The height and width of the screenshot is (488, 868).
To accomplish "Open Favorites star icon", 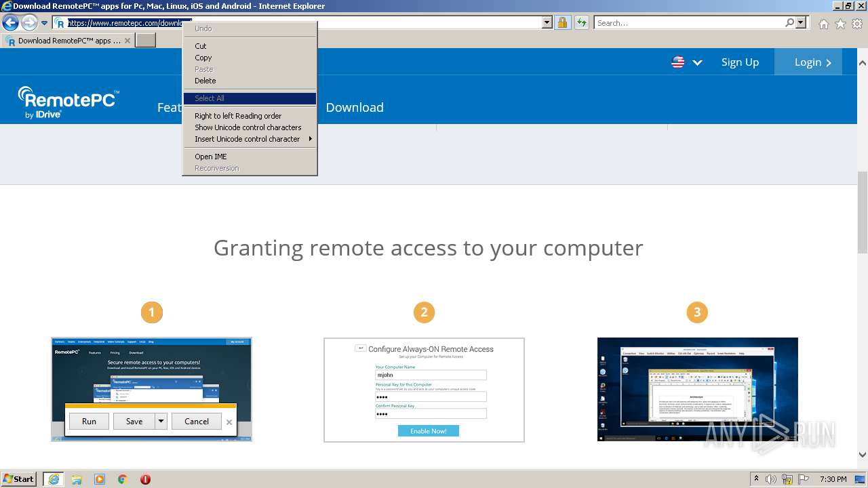I will tap(840, 24).
